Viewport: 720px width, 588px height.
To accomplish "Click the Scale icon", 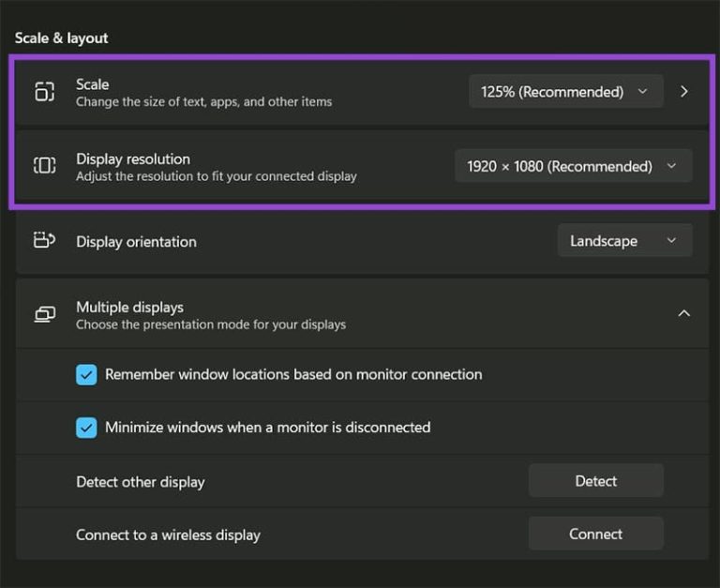I will coord(45,91).
